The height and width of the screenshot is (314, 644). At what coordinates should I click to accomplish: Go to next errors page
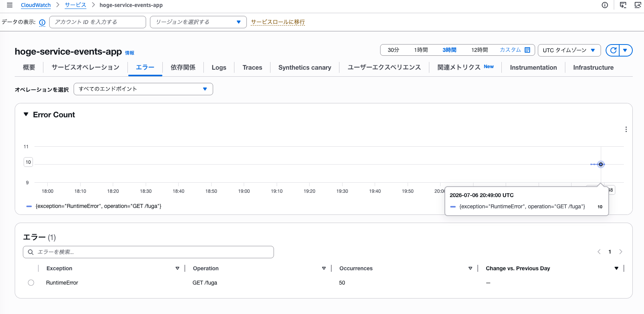coord(621,252)
